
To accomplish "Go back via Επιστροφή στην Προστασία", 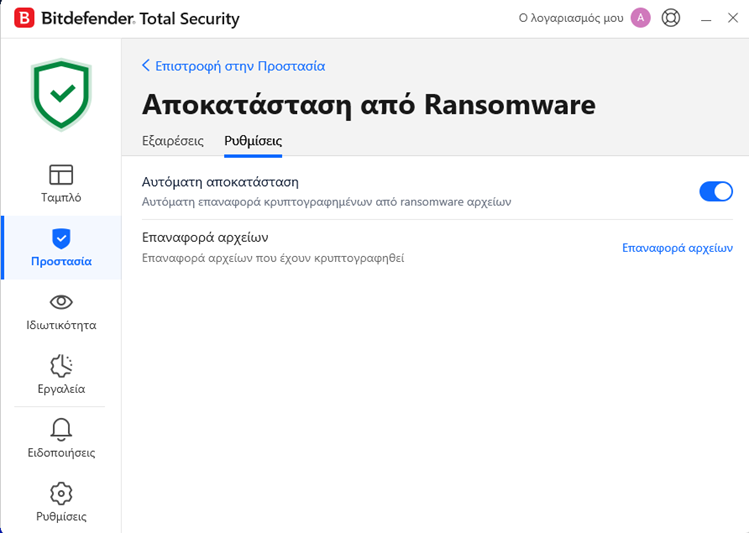I will click(x=239, y=66).
